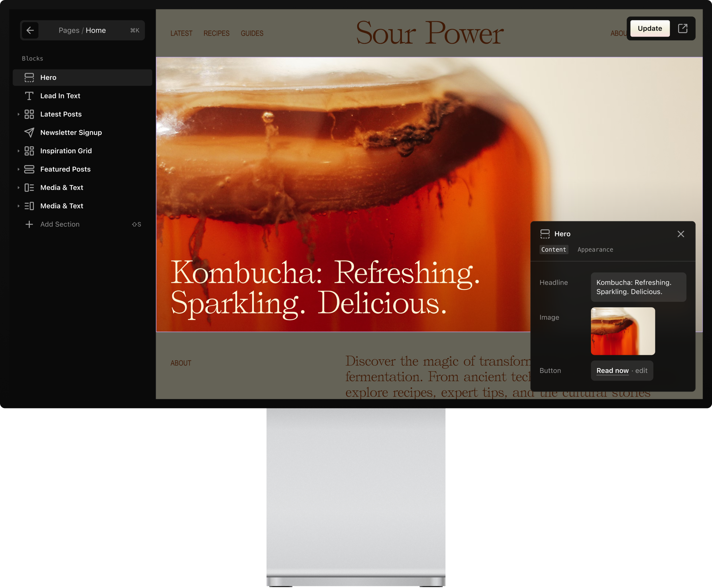This screenshot has width=712, height=588.
Task: Open the RECIPES nav menu item
Action: pos(216,34)
